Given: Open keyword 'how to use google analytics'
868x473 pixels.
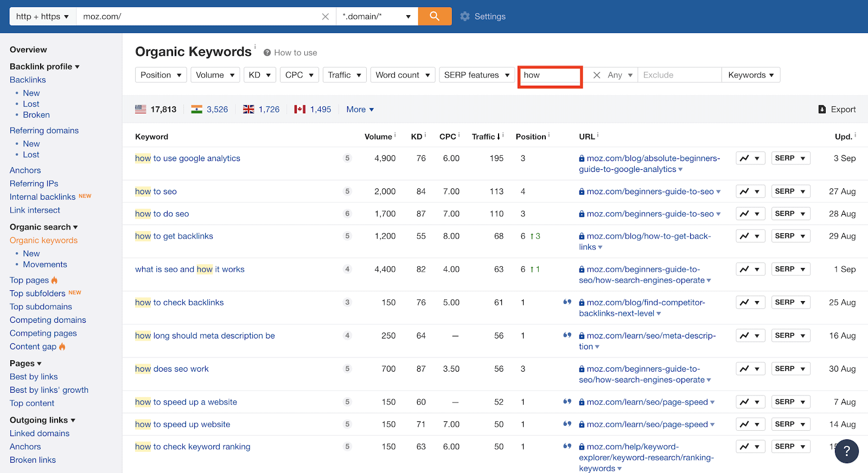Looking at the screenshot, I should [x=188, y=158].
